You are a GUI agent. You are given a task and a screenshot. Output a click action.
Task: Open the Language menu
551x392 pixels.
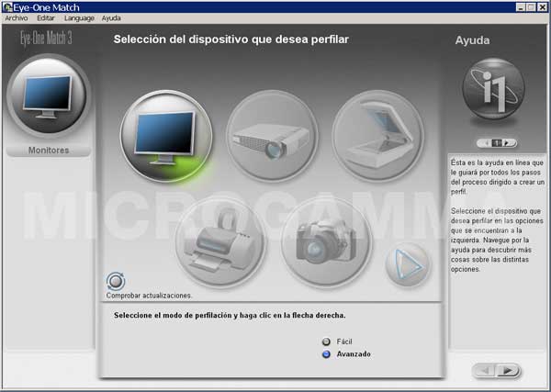79,18
